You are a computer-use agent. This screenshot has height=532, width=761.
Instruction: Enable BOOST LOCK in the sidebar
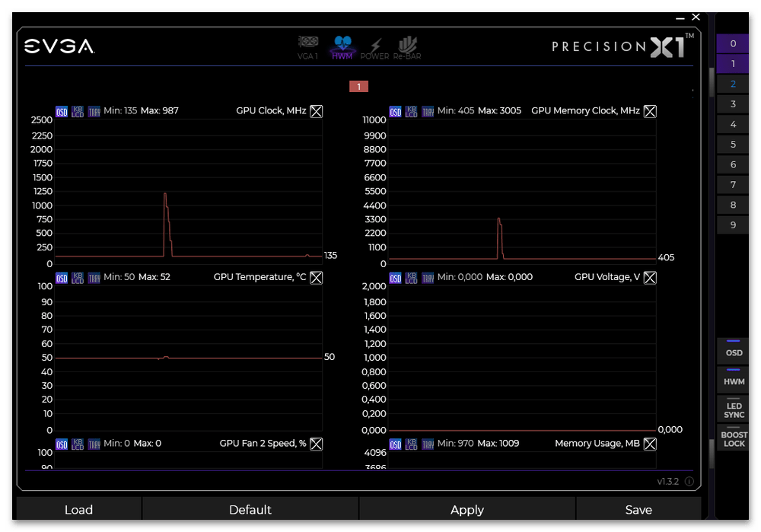[734, 438]
